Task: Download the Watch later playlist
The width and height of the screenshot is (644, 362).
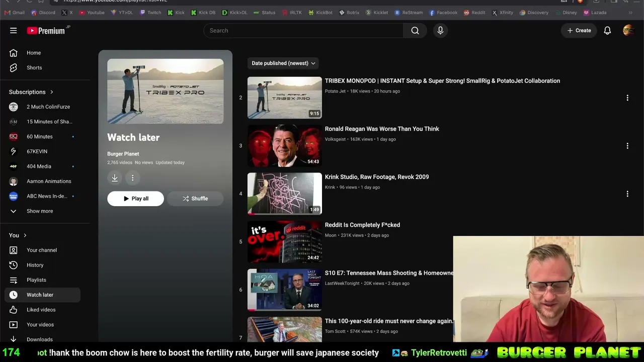Action: coord(115,177)
